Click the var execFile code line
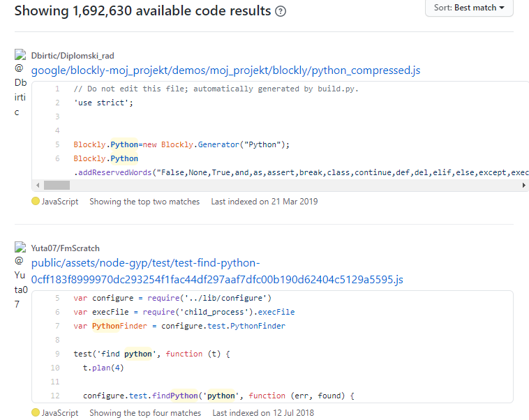529x420 pixels. pos(184,312)
